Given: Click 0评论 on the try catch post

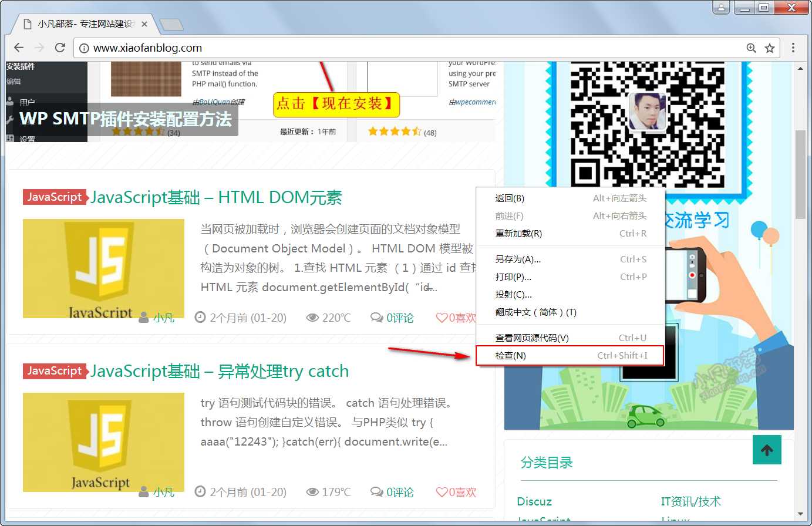Looking at the screenshot, I should click(400, 492).
